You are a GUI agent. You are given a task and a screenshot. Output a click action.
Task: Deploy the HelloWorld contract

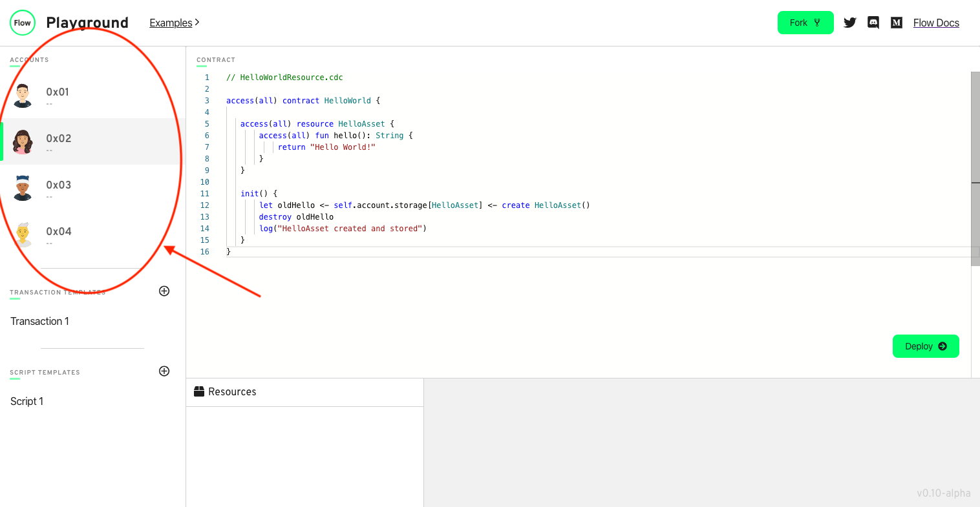point(926,346)
